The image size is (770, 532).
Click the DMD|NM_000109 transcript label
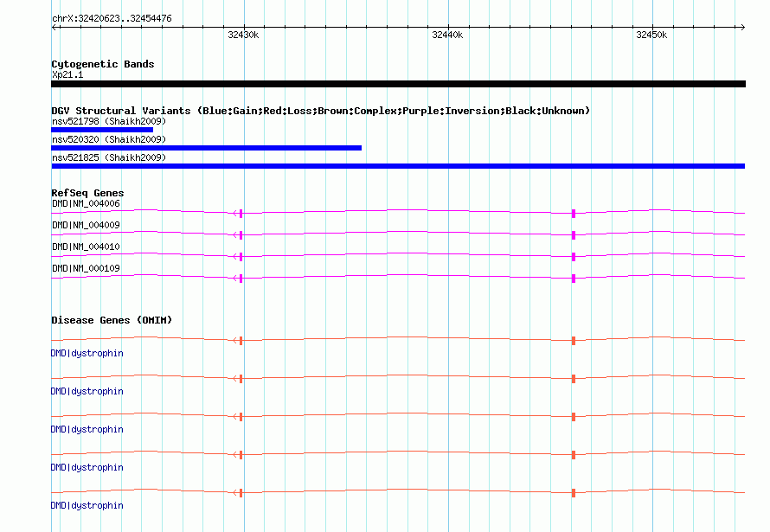(86, 268)
